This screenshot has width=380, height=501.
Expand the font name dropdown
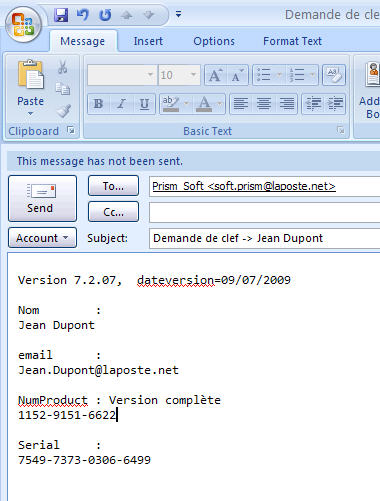click(151, 75)
